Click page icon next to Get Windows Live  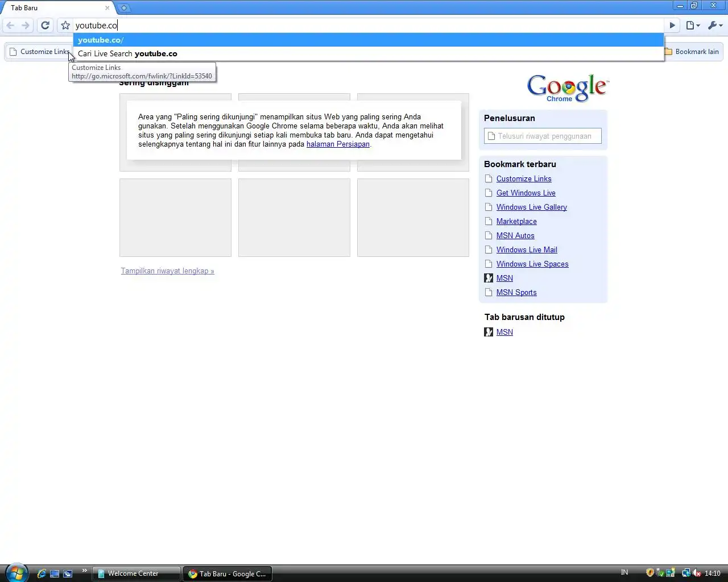489,193
